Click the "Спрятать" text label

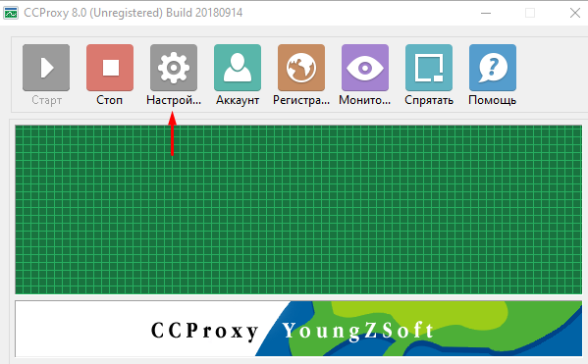[x=429, y=100]
